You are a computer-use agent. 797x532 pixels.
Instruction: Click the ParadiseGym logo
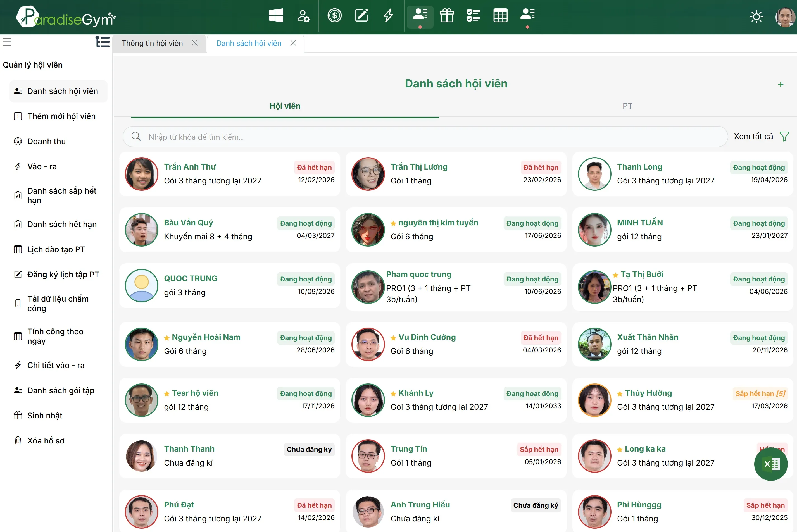(x=66, y=17)
